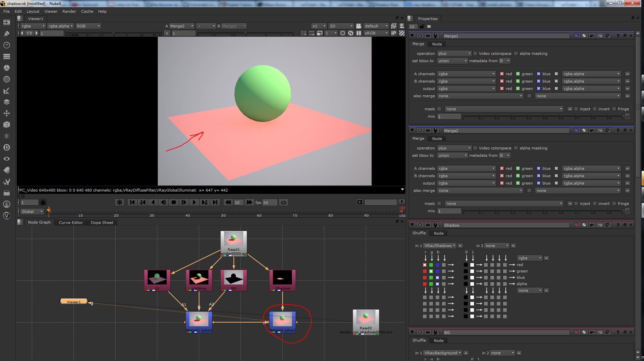Open Merge1 operation plus dropdown
Viewport: 644px width, 361px height.
point(454,53)
